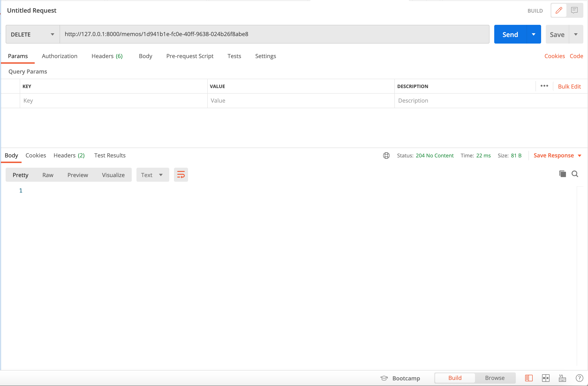Screen dimensions: 588x386
Task: Click the Bootcamp graduation cap icon
Action: [x=384, y=378]
